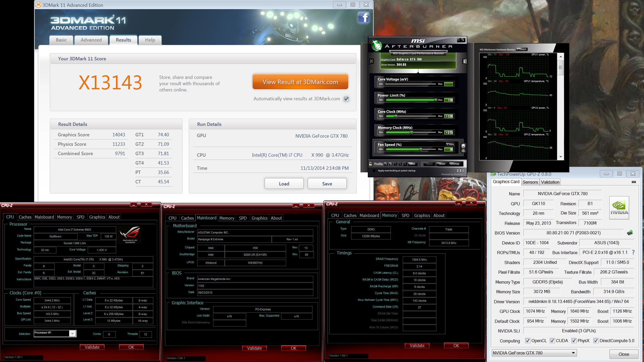644x362 pixels.
Task: Click Afterburner Reset button
Action: 442,164
